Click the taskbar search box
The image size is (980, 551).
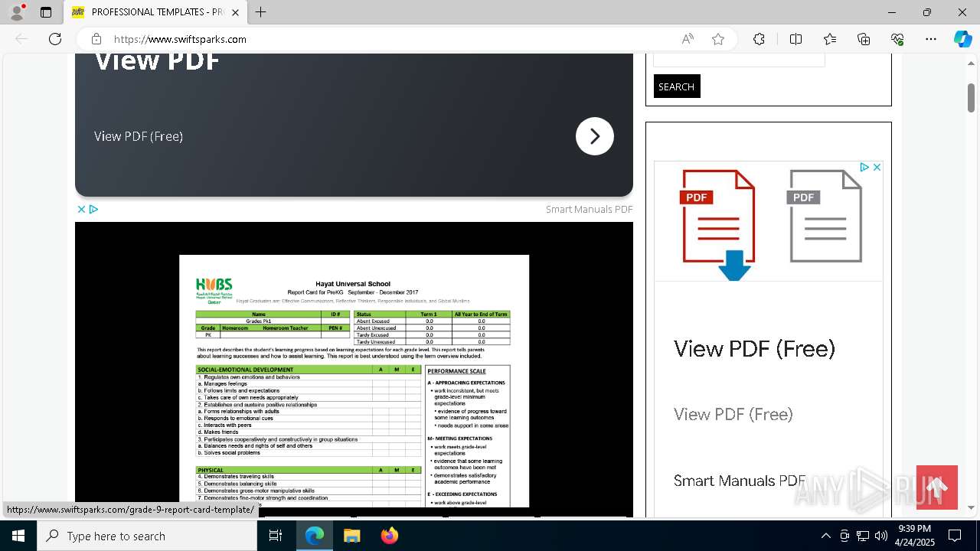147,536
